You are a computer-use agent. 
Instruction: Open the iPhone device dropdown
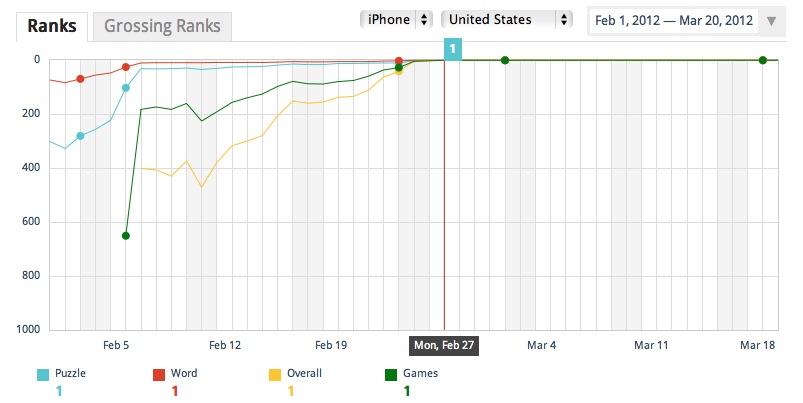396,19
